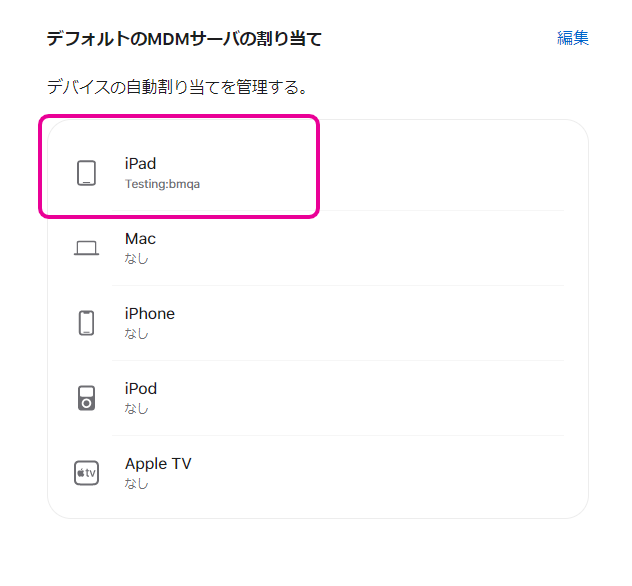Click the Apple TV icon
632x586 pixels.
pos(87,473)
